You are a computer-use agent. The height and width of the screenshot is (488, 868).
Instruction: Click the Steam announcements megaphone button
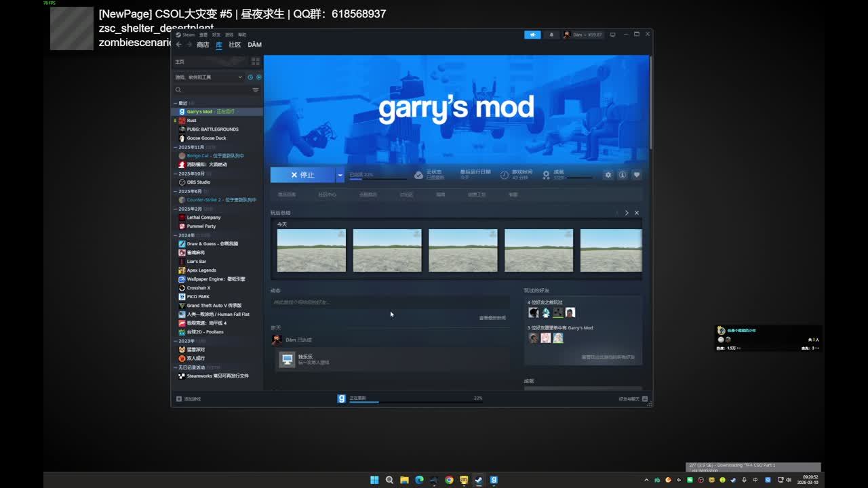pyautogui.click(x=532, y=35)
